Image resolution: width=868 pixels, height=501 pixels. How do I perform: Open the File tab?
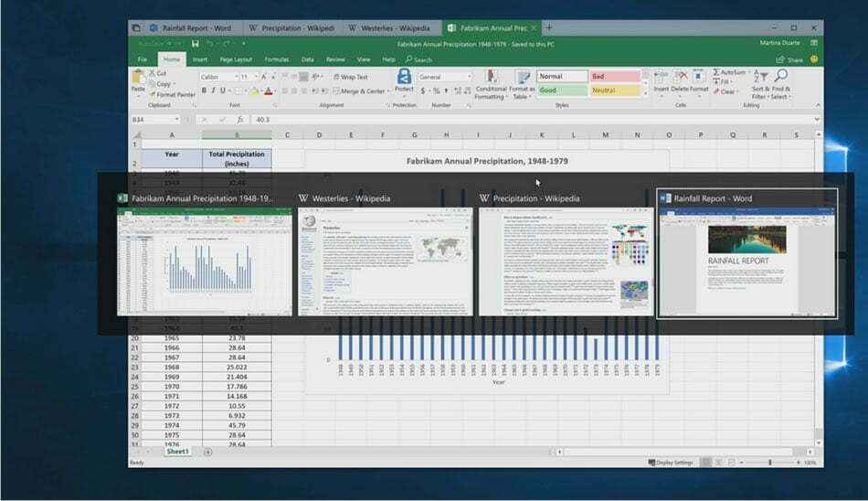coord(143,59)
